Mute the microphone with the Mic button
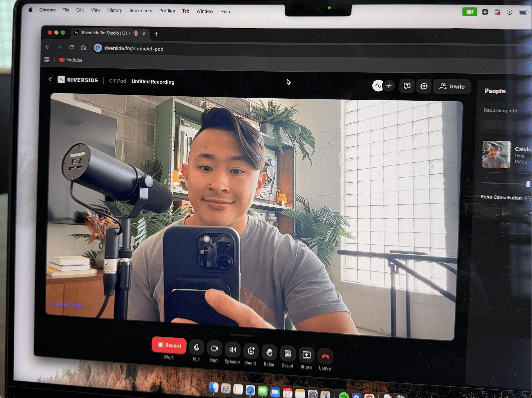 pyautogui.click(x=196, y=347)
